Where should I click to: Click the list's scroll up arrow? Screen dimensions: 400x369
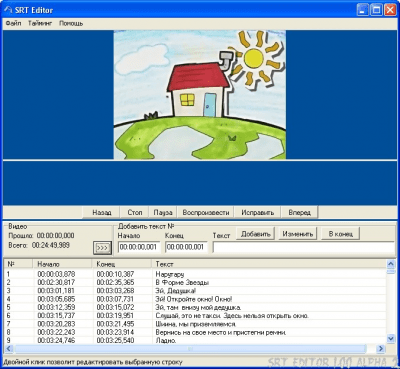[391, 265]
